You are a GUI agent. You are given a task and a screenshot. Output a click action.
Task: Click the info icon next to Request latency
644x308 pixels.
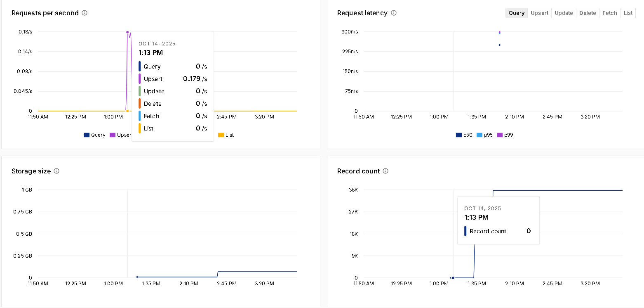(x=394, y=13)
